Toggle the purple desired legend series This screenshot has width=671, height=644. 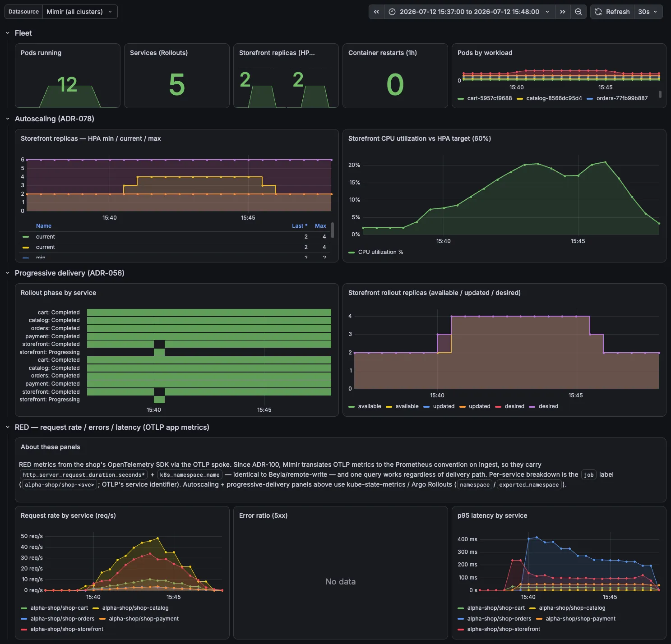tap(548, 406)
